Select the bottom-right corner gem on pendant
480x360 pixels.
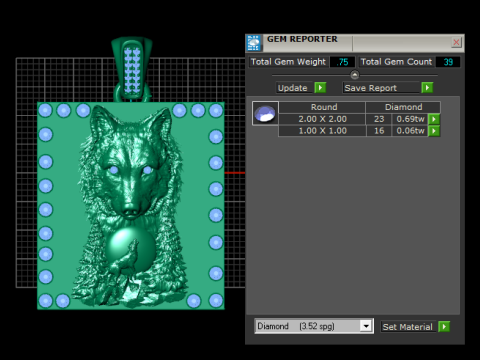[216, 301]
